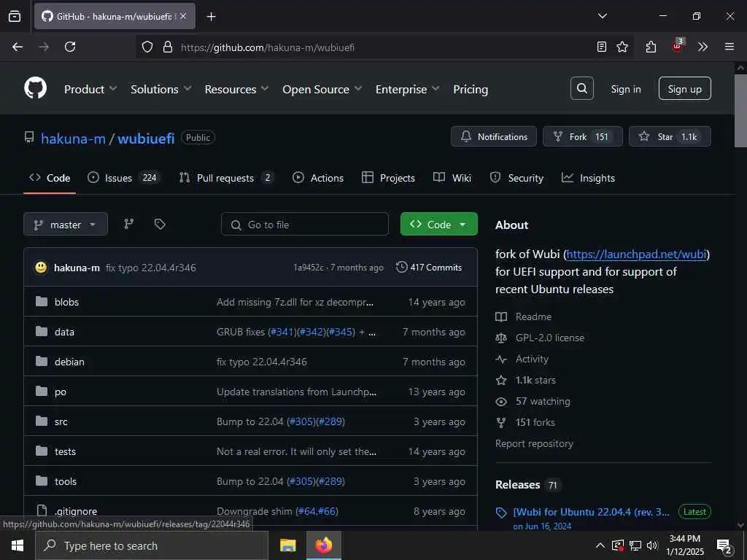
Task: Open the Pull requests tab
Action: click(226, 178)
